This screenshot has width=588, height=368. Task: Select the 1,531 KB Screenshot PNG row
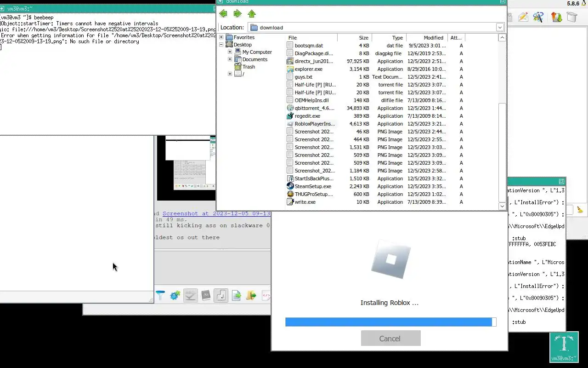coord(376,147)
